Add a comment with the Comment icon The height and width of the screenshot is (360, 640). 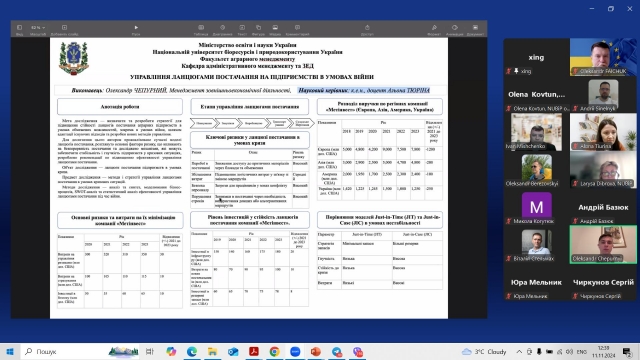point(297,28)
